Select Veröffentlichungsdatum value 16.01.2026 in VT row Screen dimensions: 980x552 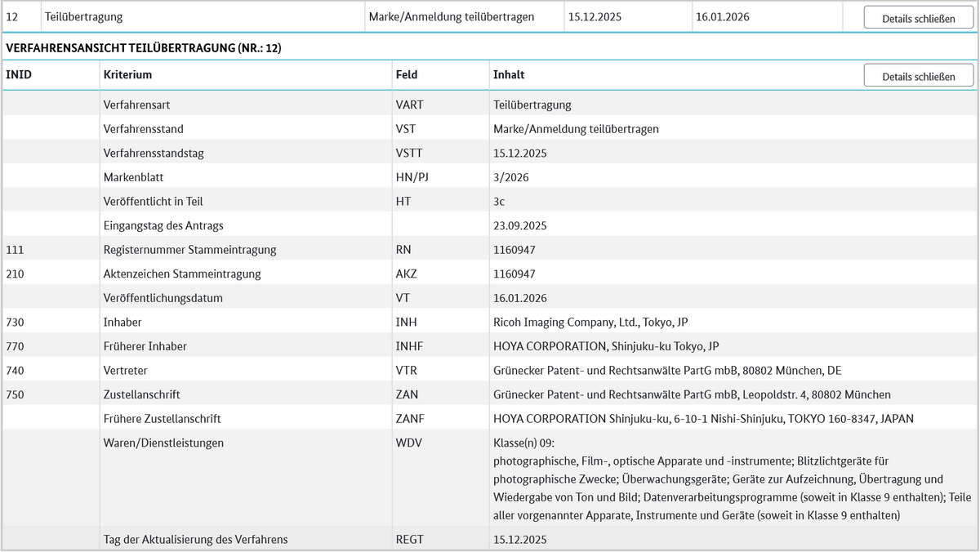click(520, 298)
